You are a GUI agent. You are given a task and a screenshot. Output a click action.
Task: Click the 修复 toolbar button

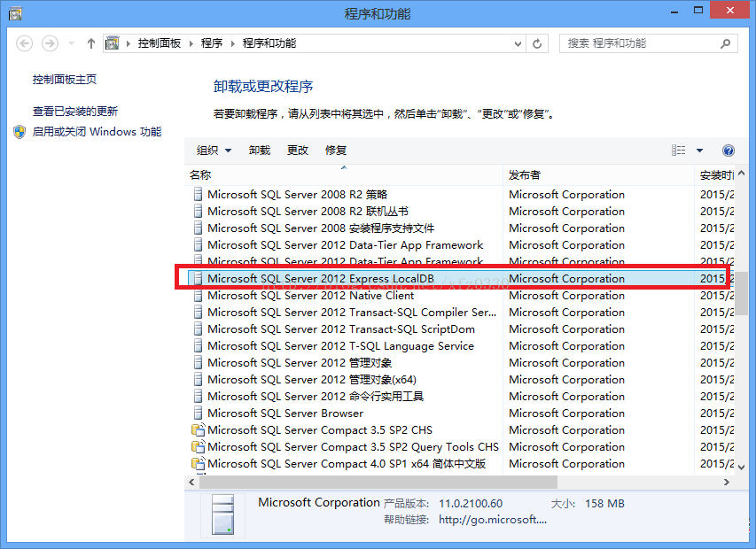tap(336, 151)
